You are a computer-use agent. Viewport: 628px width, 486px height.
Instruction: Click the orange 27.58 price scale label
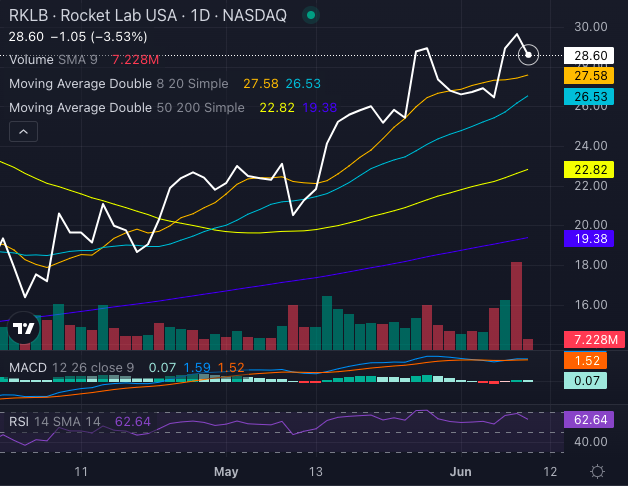(589, 76)
